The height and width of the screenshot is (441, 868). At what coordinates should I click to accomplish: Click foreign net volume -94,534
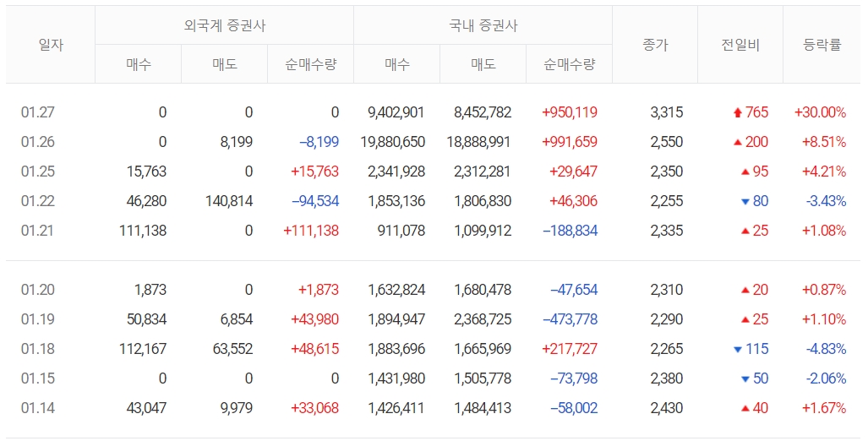315,201
